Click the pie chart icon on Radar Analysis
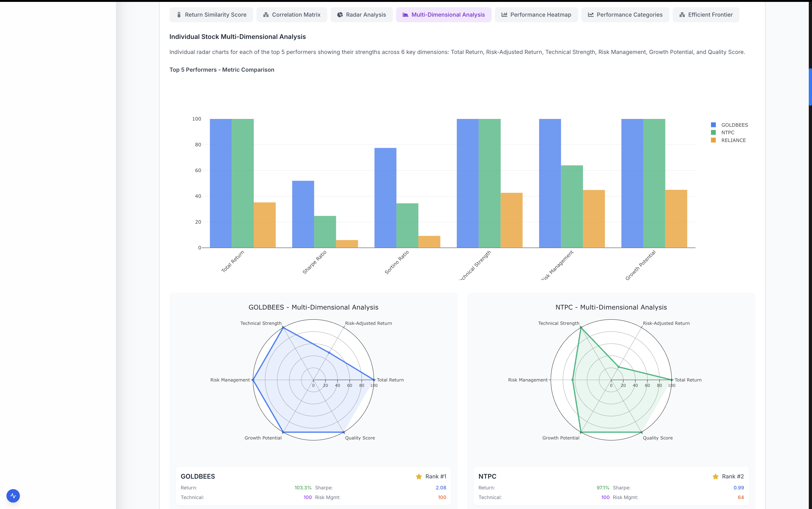The height and width of the screenshot is (509, 812). [340, 15]
